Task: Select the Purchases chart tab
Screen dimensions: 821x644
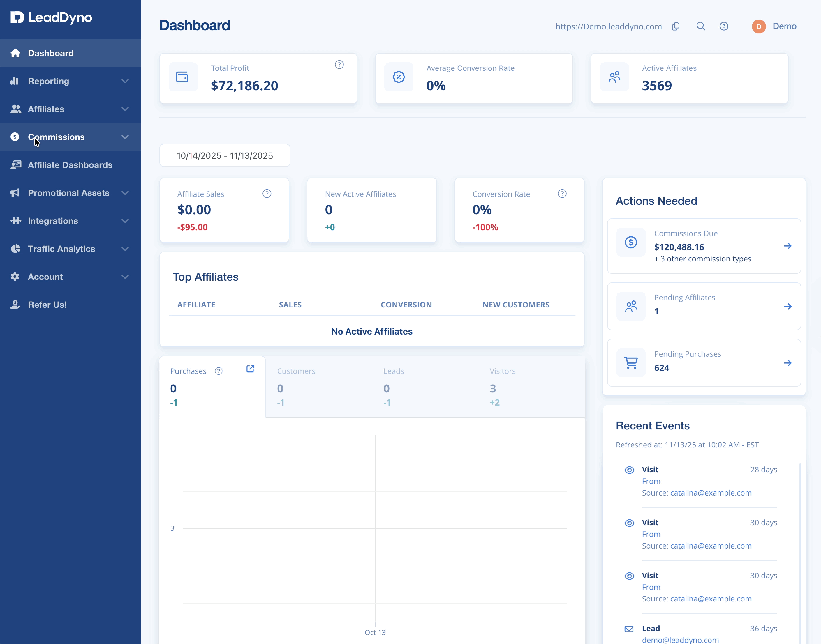Action: 212,386
